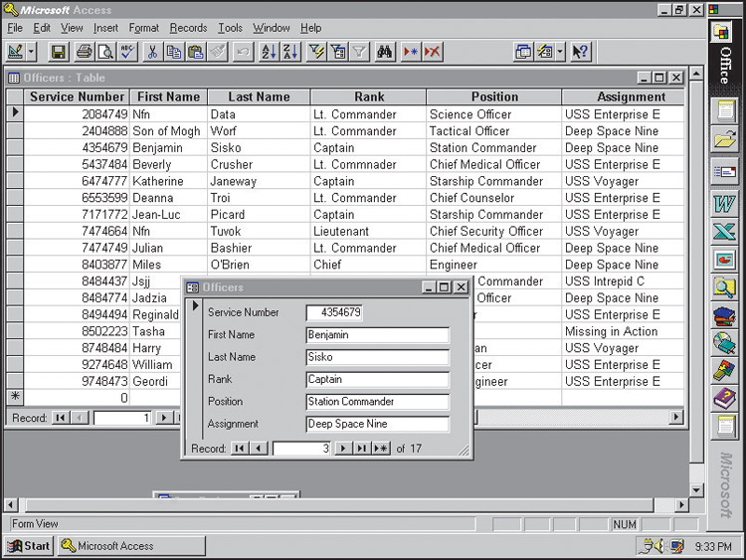
Task: Click the Service Number field in form
Action: pyautogui.click(x=334, y=312)
